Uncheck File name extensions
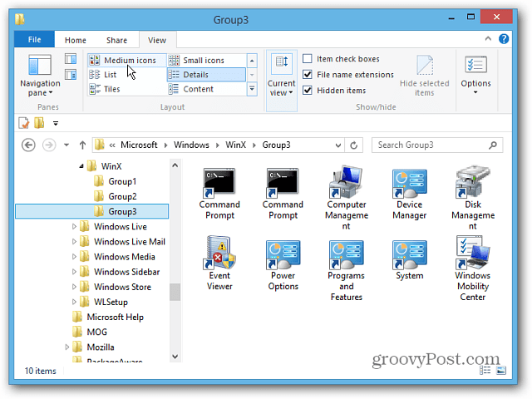The width and height of the screenshot is (532, 399). (x=308, y=74)
